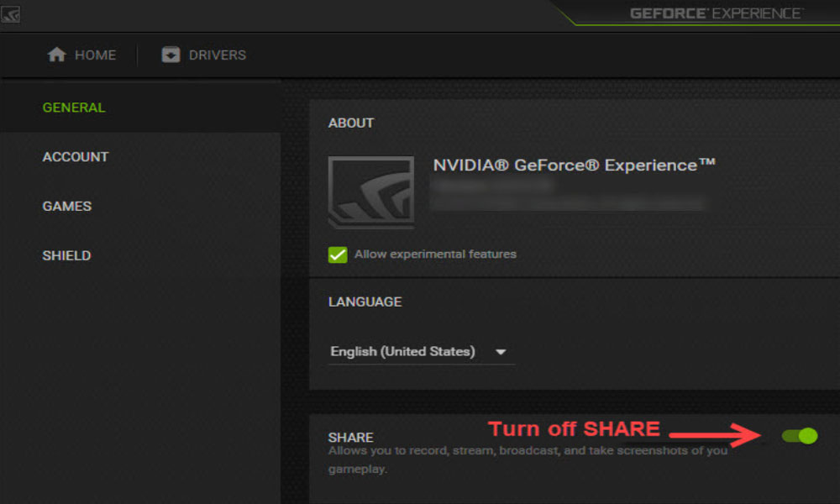Select GENERAL in the settings sidebar

point(140,108)
